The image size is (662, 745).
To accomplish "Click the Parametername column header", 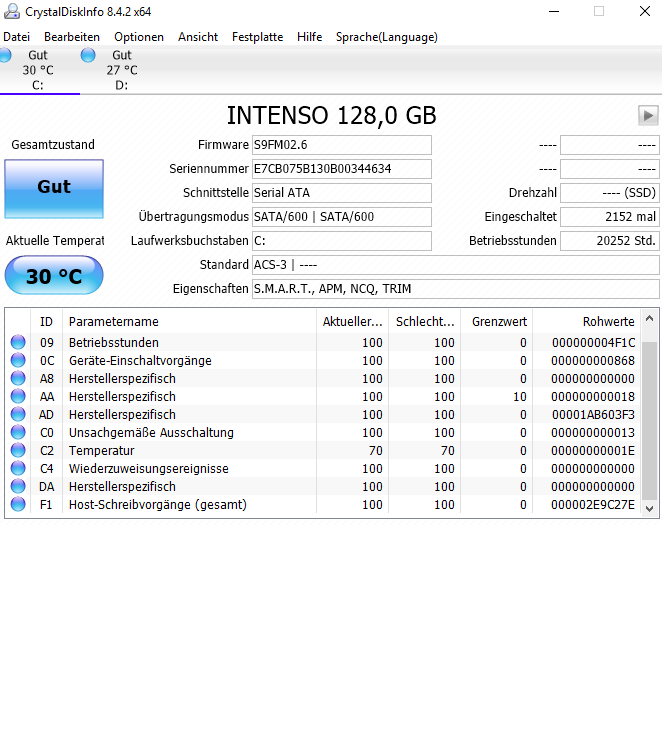I will pyautogui.click(x=189, y=322).
